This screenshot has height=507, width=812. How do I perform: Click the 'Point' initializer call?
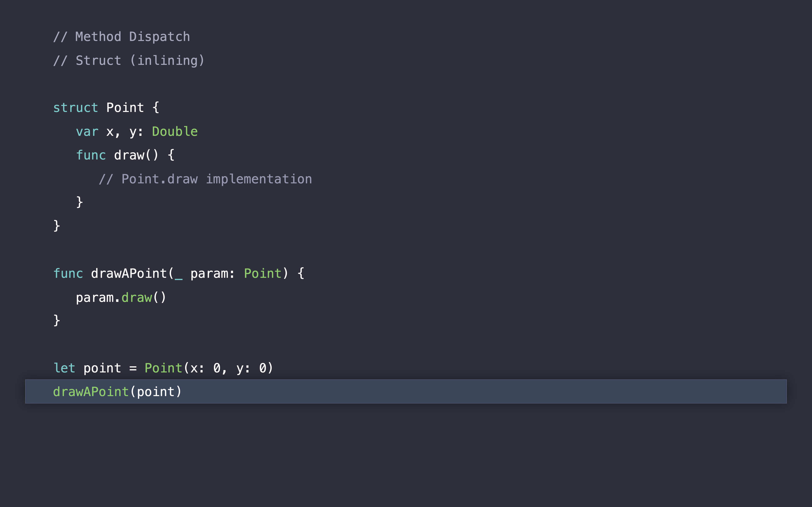[x=163, y=368]
